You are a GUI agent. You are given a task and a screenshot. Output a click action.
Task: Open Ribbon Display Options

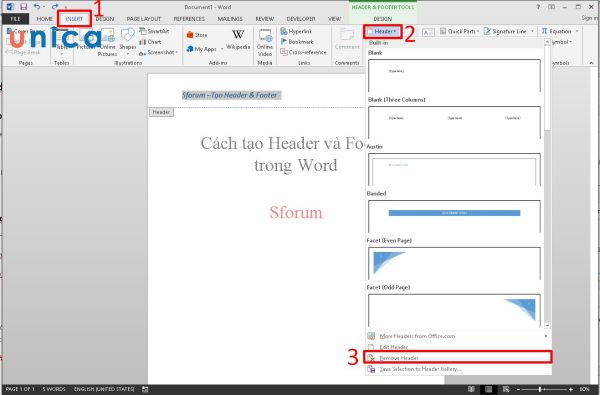tap(551, 7)
